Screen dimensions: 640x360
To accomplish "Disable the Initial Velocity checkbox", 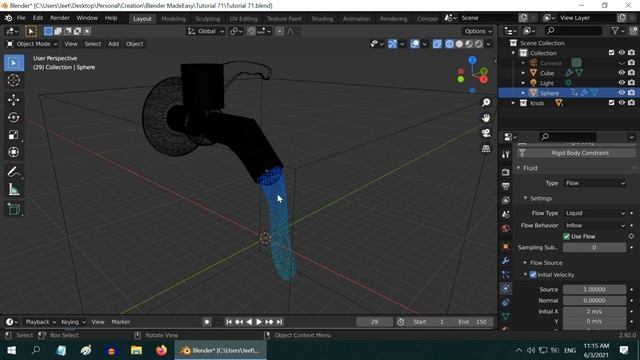I will point(533,275).
